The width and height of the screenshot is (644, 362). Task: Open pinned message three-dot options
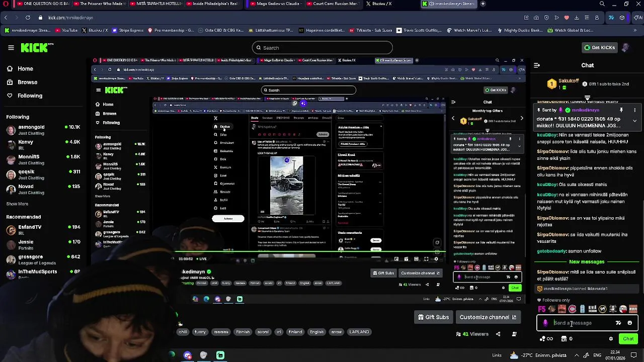pos(634,110)
